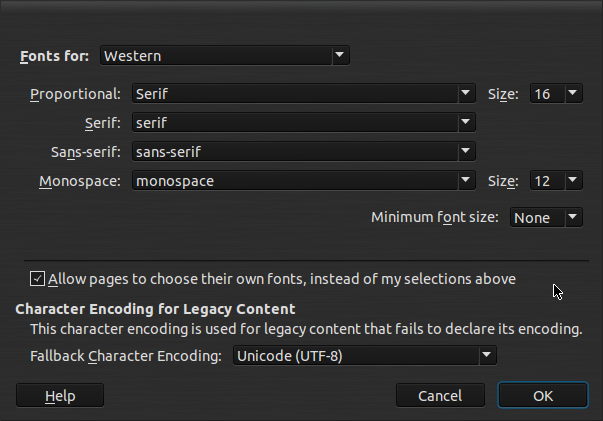Expand the Proportional font type dropdown
Viewport: 603px width, 421px height.
click(x=303, y=95)
